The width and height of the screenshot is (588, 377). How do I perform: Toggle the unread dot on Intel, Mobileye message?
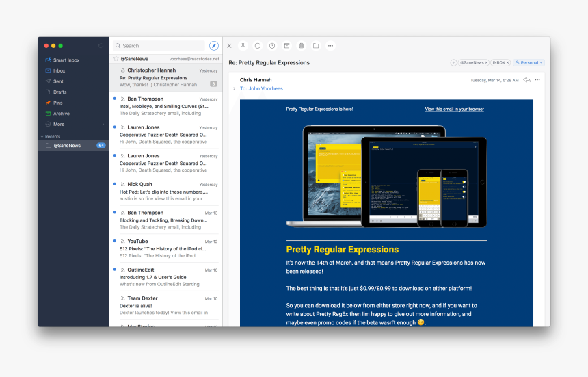point(115,99)
